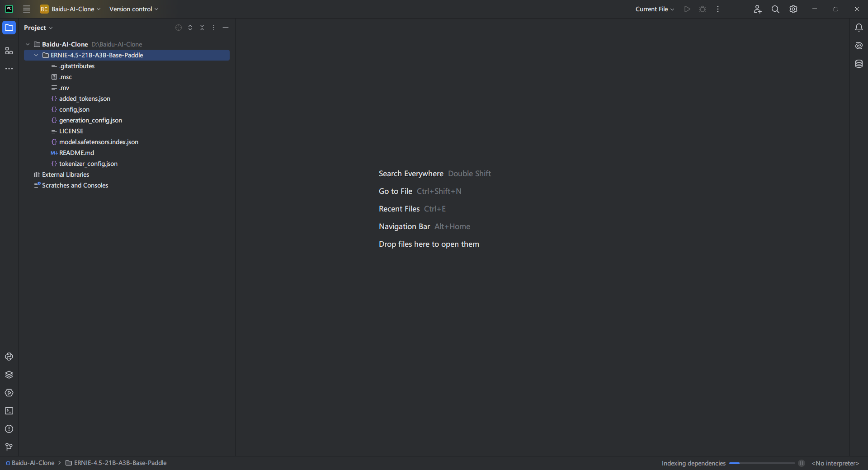Pause the indexing background process
This screenshot has height=470, width=868.
point(802,463)
